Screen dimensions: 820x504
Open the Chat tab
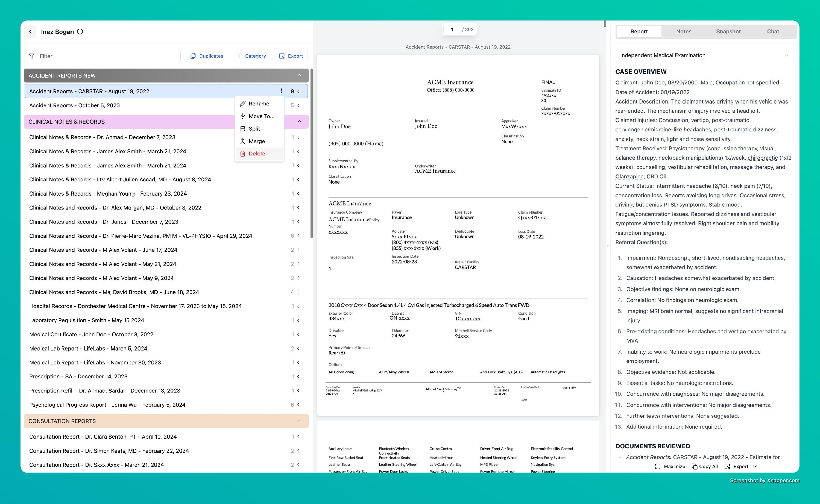[773, 32]
